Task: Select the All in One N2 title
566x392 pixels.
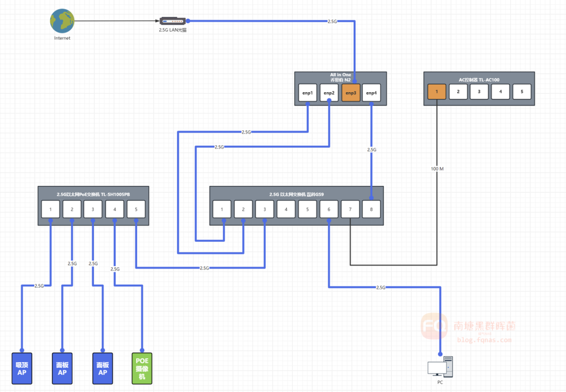Action: 340,77
